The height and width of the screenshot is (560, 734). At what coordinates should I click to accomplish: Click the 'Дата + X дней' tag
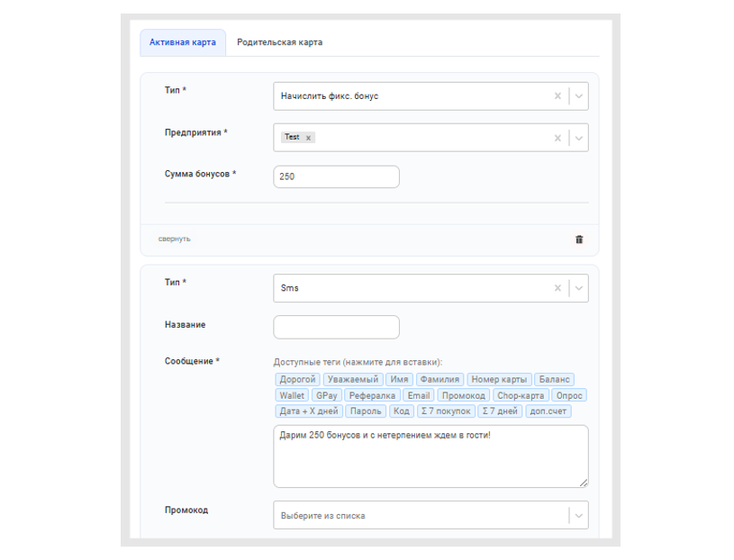pyautogui.click(x=309, y=411)
